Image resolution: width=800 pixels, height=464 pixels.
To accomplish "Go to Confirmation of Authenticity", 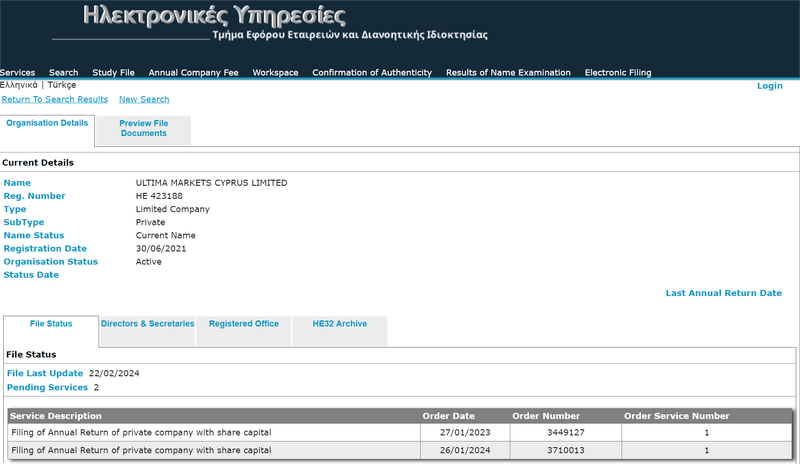I will pos(372,72).
